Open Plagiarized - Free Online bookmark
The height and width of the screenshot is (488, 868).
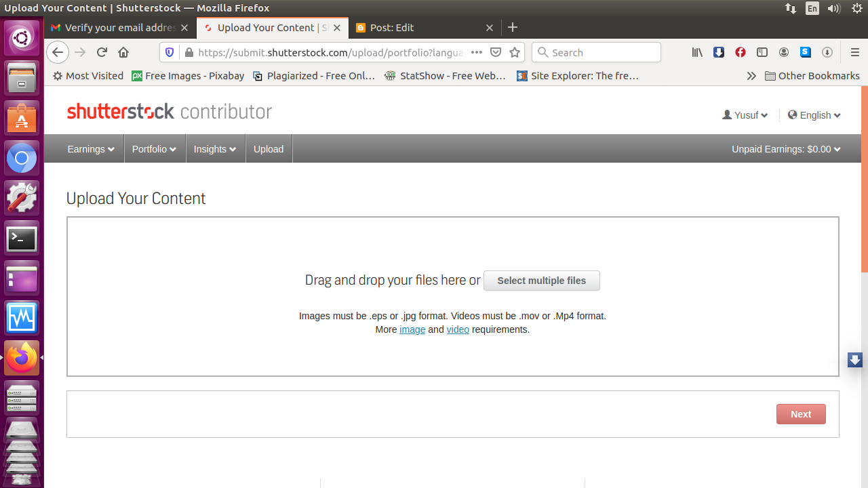pyautogui.click(x=314, y=76)
